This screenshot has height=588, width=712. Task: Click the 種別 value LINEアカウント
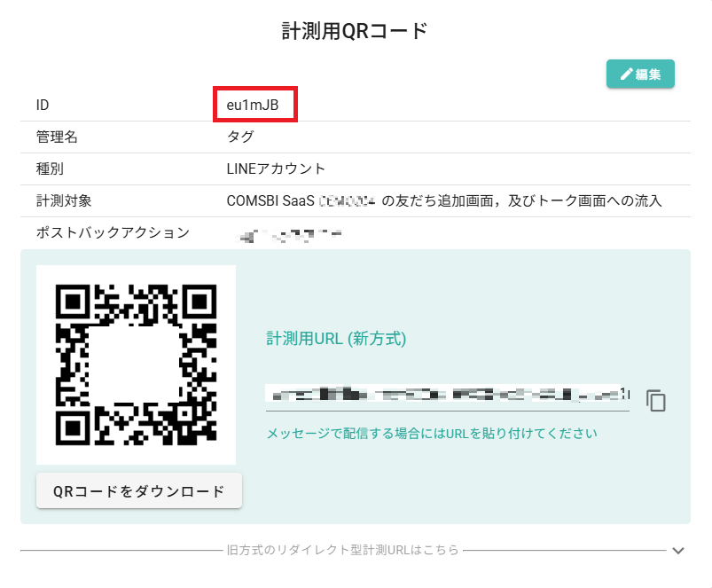click(x=276, y=169)
